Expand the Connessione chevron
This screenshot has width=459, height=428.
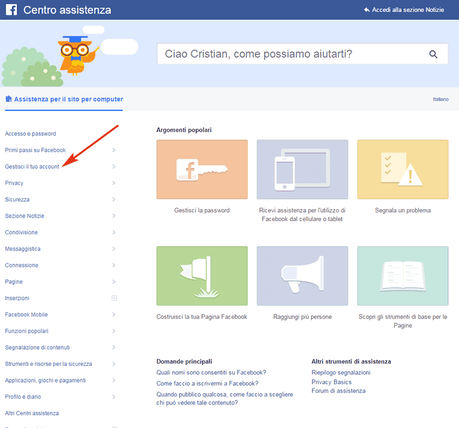click(114, 265)
